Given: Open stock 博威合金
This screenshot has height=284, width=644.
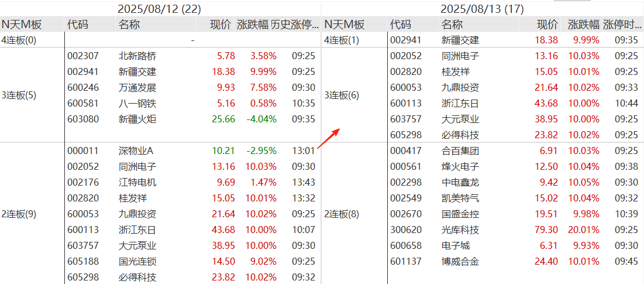Looking at the screenshot, I should pyautogui.click(x=460, y=261).
